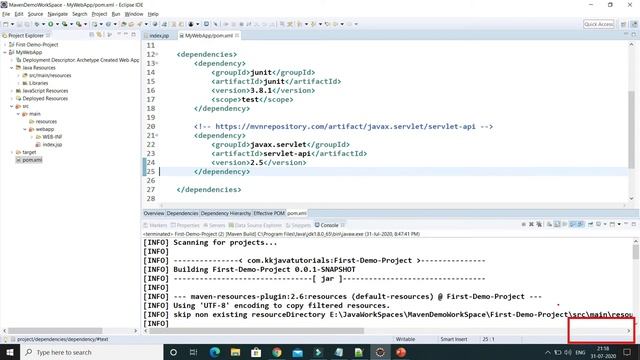The width and height of the screenshot is (640, 360).
Task: Click the Clear Console icon
Action: 549,224
